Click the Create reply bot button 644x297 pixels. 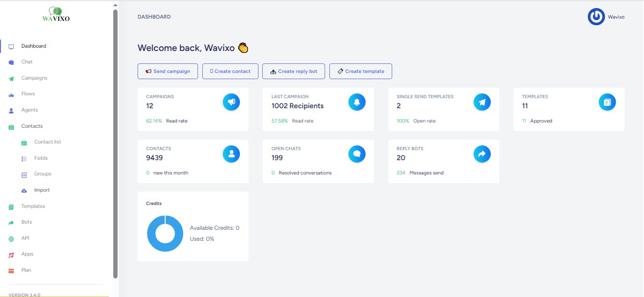pyautogui.click(x=293, y=72)
